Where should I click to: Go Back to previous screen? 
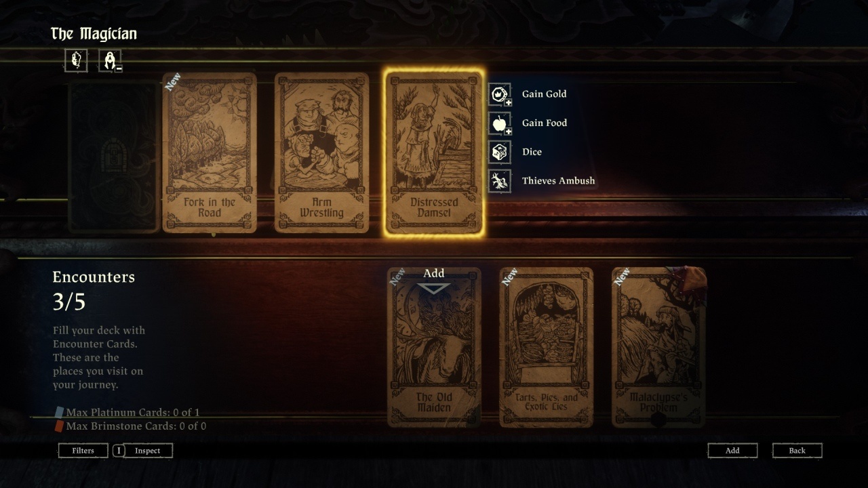pyautogui.click(x=797, y=451)
